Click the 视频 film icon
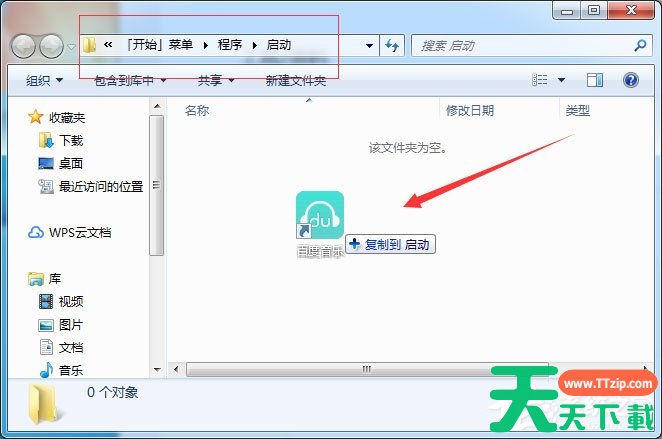This screenshot has height=439, width=662. pyautogui.click(x=46, y=301)
